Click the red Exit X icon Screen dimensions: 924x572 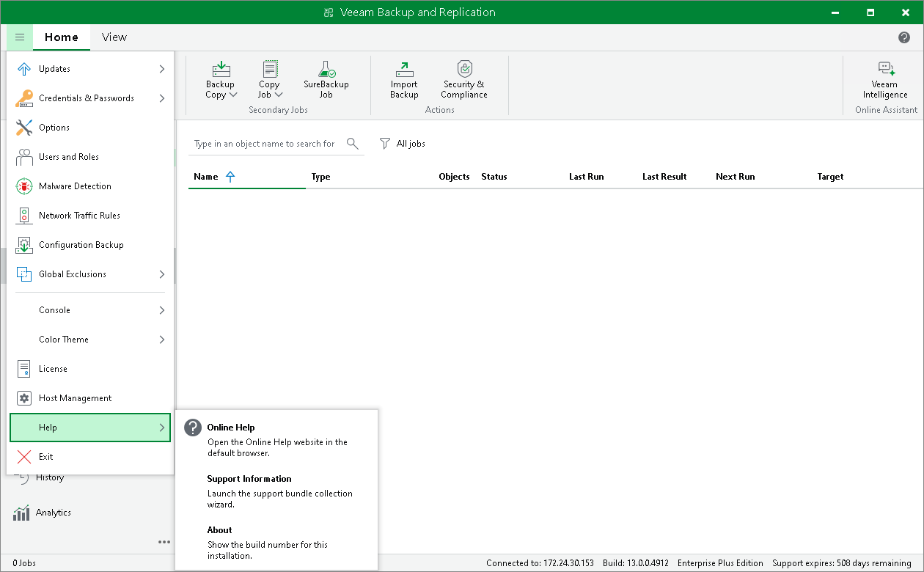point(24,457)
